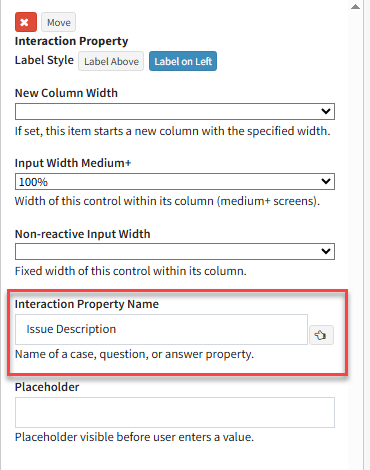Viewport: 370px width, 470px height.
Task: Click the Label Style label
Action: [x=44, y=60]
